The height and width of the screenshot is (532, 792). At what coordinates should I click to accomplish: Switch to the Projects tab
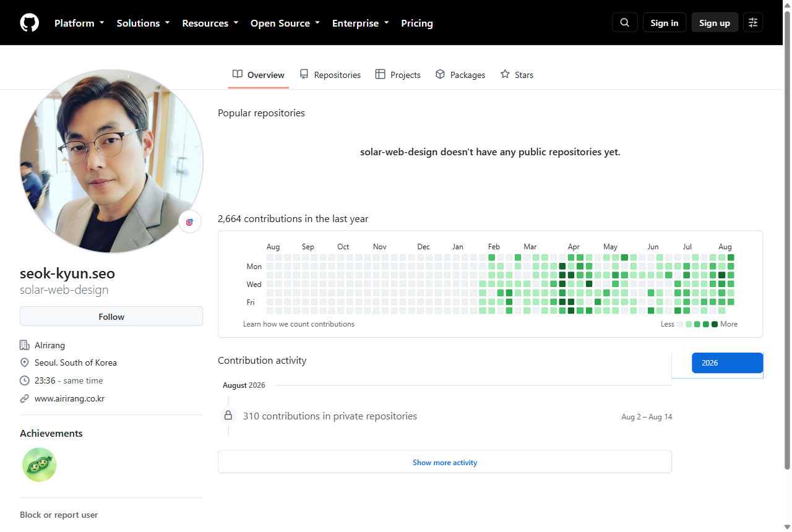(398, 75)
